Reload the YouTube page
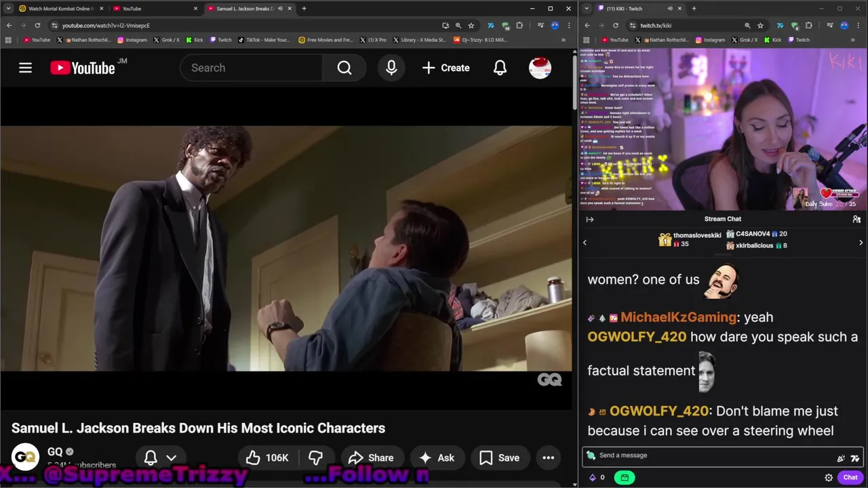 (37, 25)
